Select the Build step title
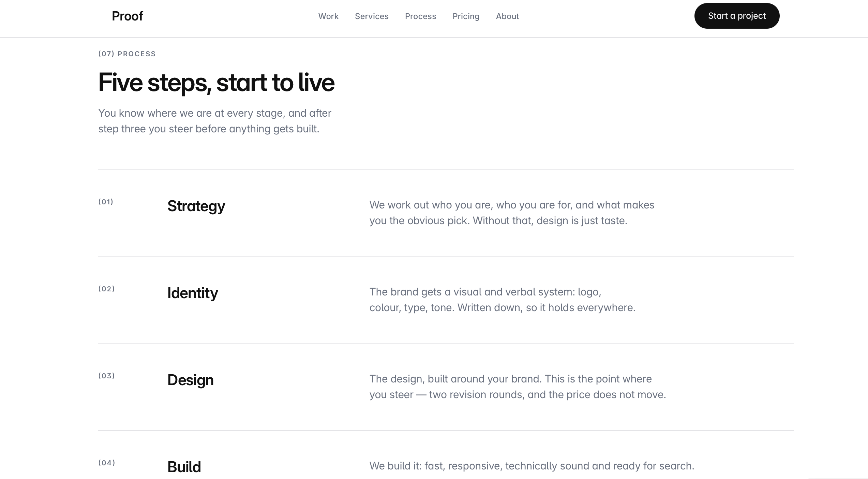 [x=184, y=467]
